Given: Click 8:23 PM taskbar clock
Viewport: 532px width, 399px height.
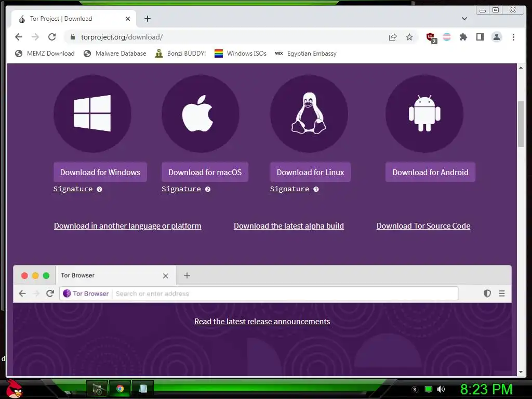Looking at the screenshot, I should [486, 389].
